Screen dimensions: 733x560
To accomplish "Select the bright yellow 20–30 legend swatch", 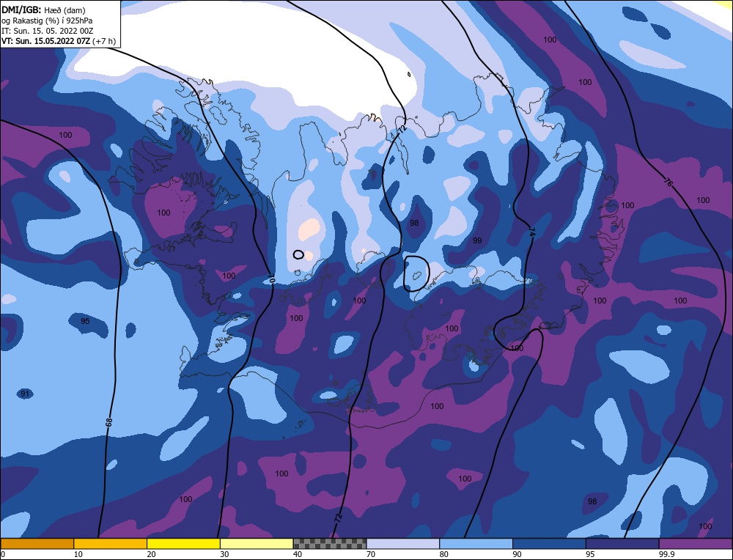I will (x=183, y=544).
